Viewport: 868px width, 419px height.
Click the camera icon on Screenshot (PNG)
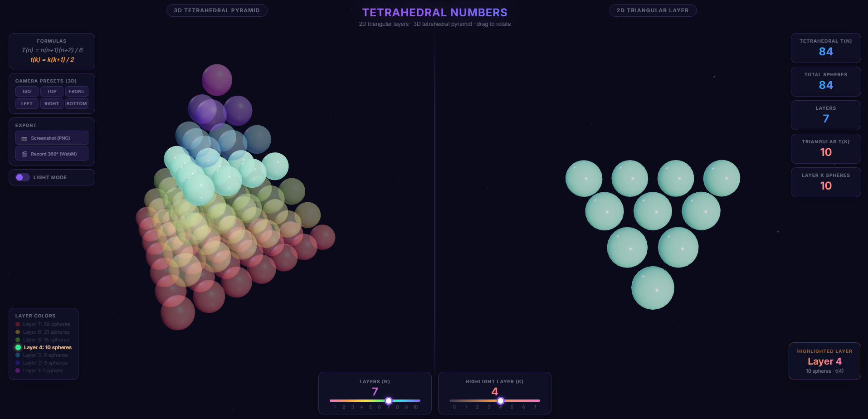click(x=24, y=138)
